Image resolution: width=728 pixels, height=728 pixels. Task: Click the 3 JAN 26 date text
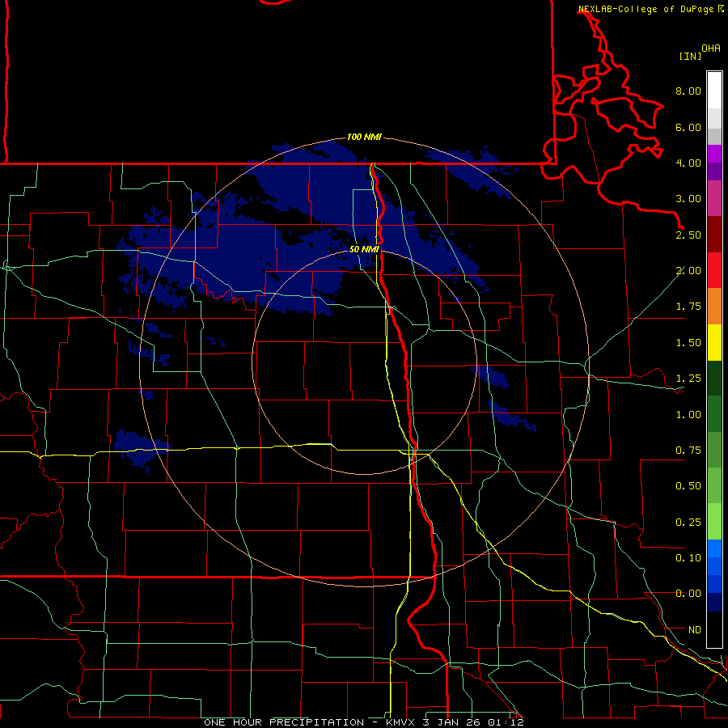point(452,722)
